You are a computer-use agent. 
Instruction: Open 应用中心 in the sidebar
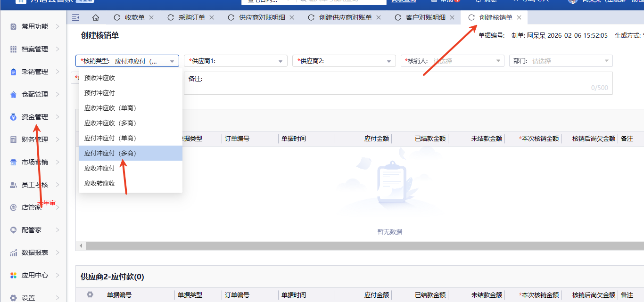coord(35,275)
